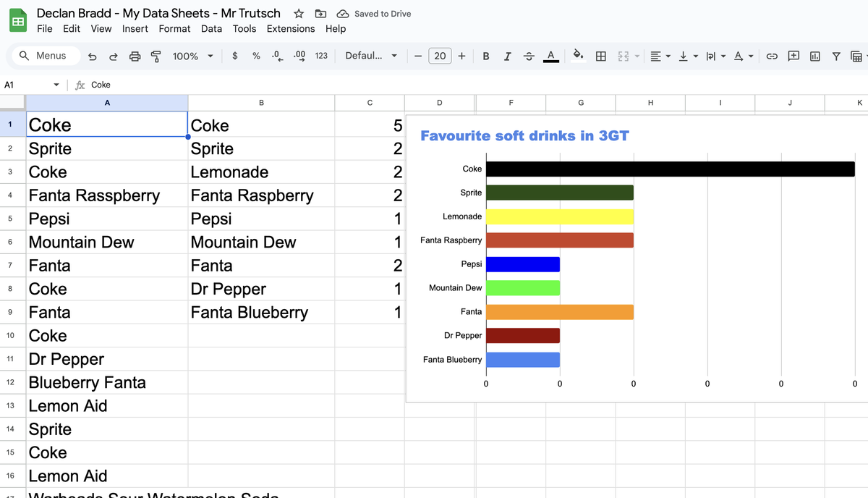The height and width of the screenshot is (498, 868).
Task: Click the blue Pepsi bar in chart
Action: pos(523,264)
